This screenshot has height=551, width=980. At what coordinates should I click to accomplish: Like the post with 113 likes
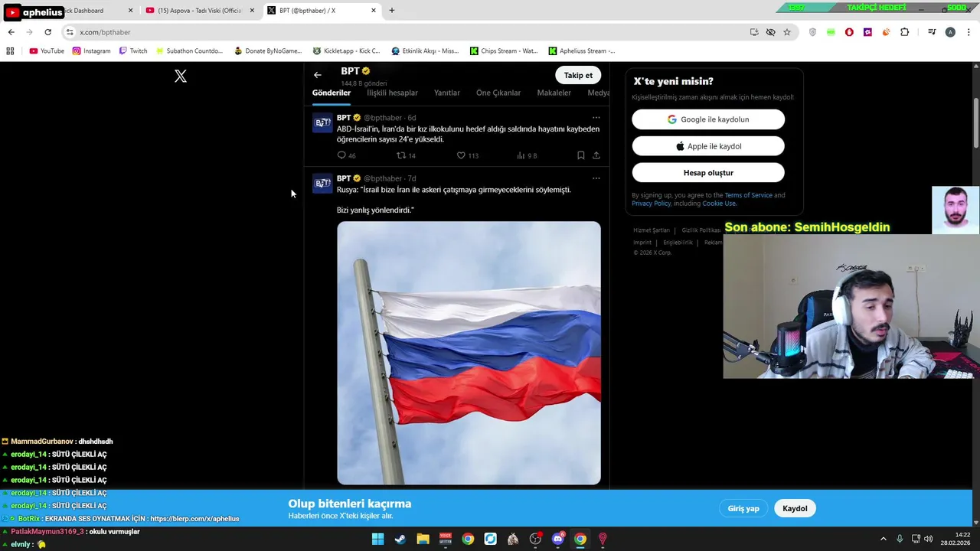(x=467, y=155)
